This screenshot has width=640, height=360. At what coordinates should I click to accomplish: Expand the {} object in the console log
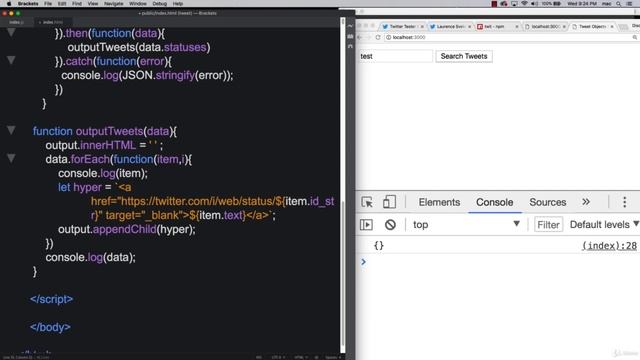tap(379, 245)
